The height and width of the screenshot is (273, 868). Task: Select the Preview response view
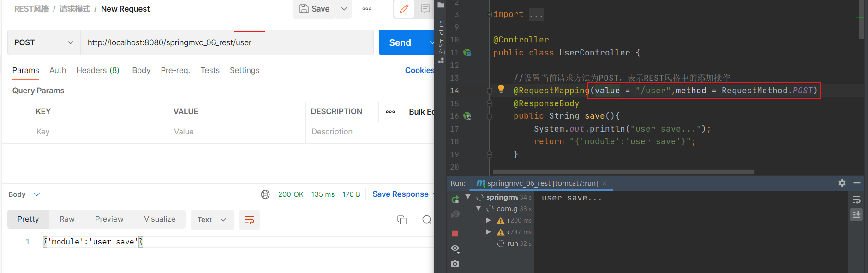[109, 219]
